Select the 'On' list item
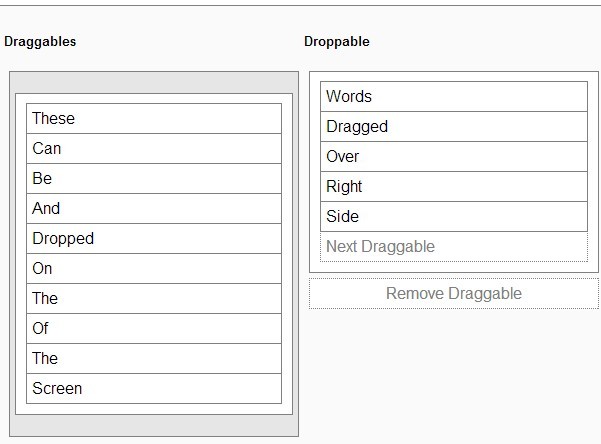The height and width of the screenshot is (444, 601). point(153,268)
